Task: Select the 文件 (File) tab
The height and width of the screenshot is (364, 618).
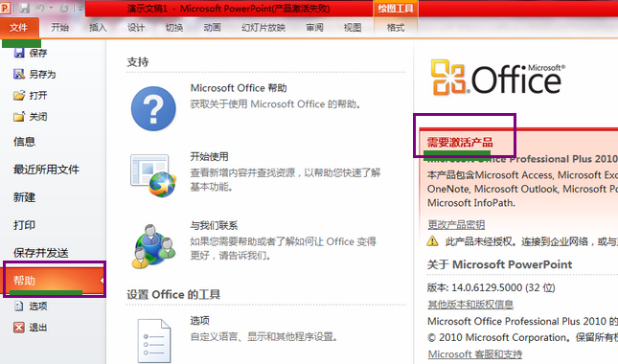Action: click(x=19, y=28)
